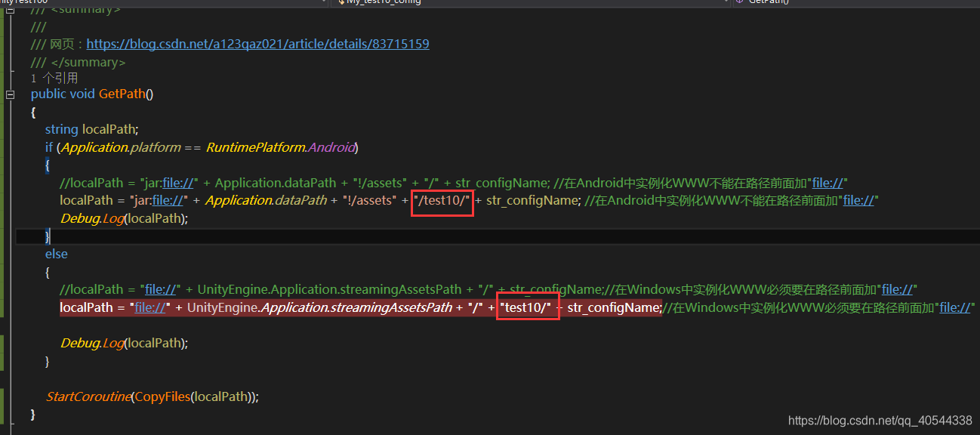Click the method cube icon beside GetPath()

(738, 3)
